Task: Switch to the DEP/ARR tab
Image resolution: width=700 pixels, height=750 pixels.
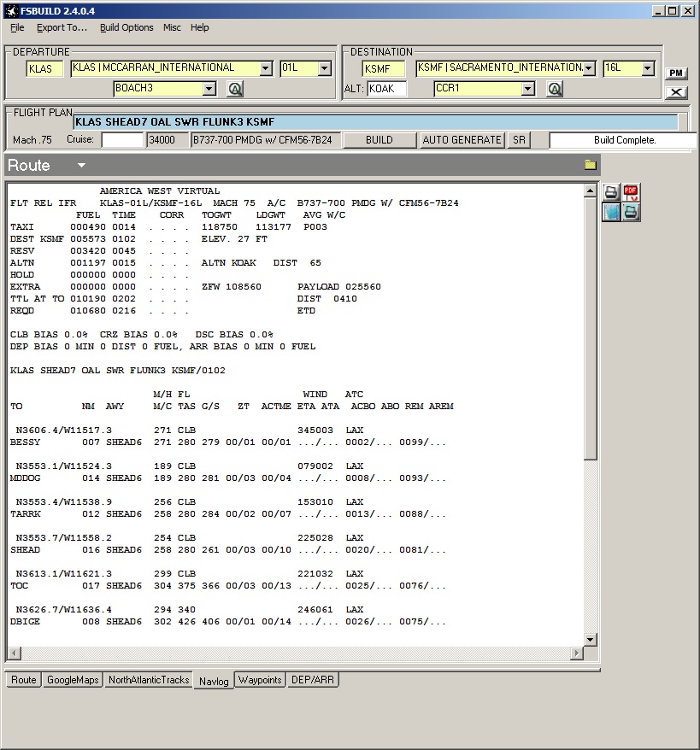Action: (313, 680)
